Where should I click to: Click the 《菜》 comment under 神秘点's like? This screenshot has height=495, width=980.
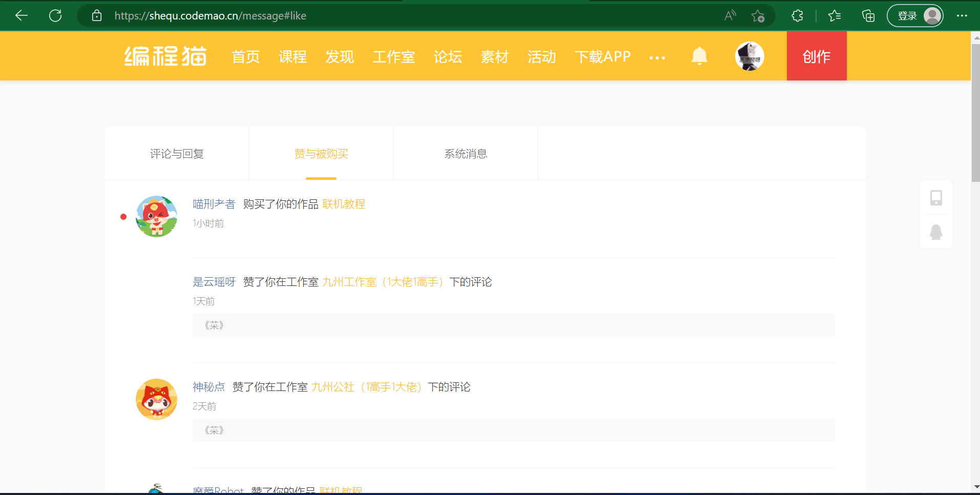[514, 430]
